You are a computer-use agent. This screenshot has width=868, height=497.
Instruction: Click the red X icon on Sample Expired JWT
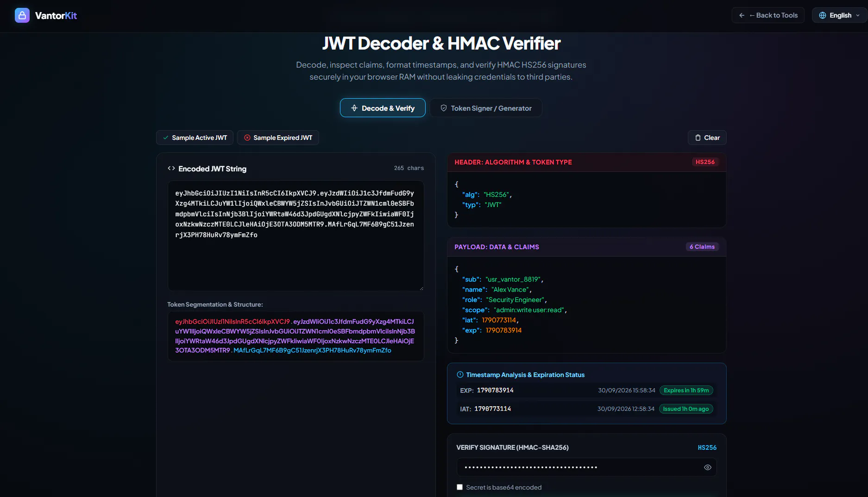(x=247, y=138)
